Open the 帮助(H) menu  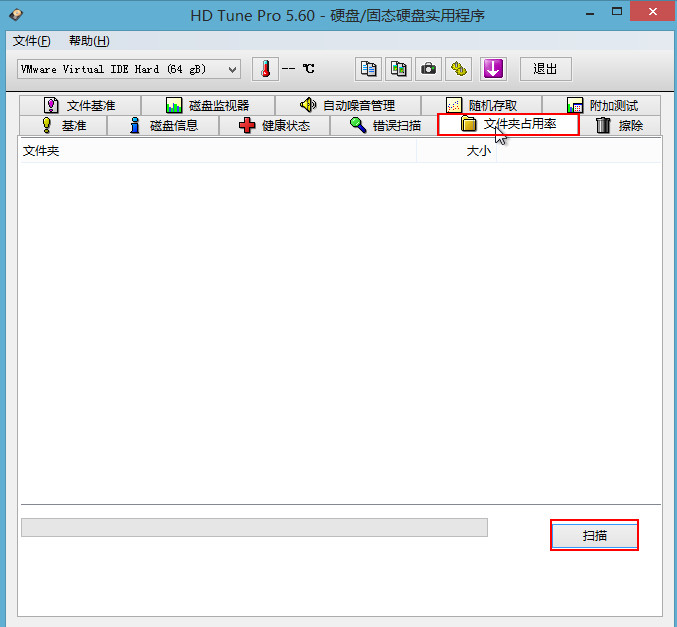click(89, 41)
